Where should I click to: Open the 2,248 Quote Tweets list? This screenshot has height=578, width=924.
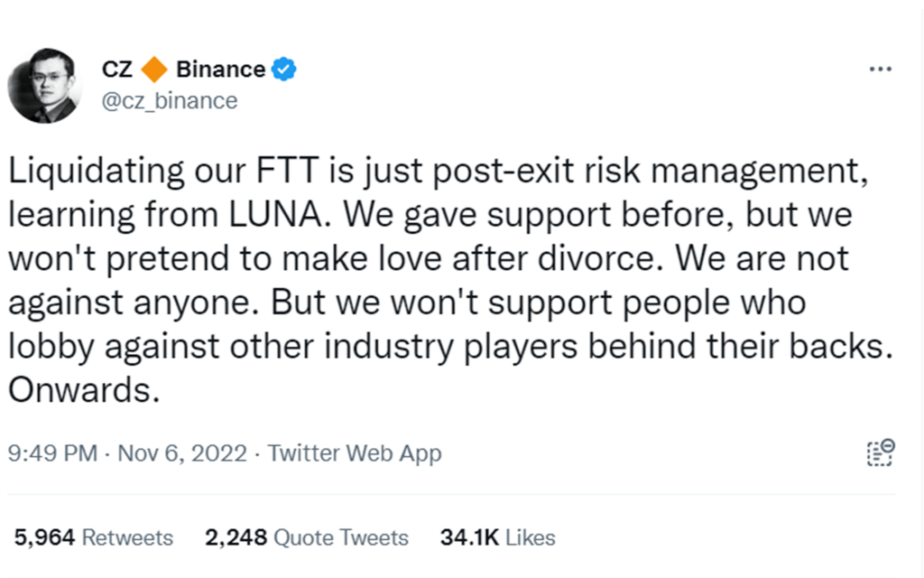tap(307, 537)
